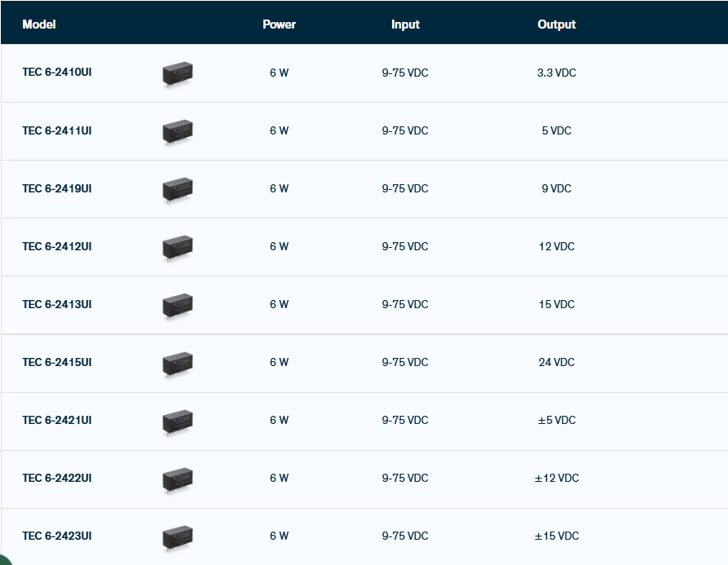Click the module image beside TEC 6-2419UI

point(178,190)
